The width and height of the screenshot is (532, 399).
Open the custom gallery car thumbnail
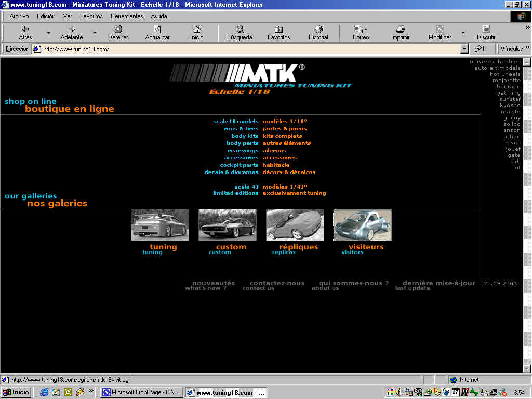point(228,225)
